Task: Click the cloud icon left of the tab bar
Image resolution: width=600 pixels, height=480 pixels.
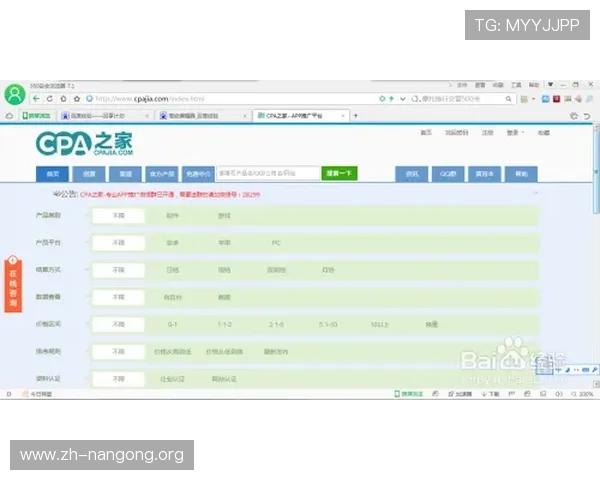Action: point(9,116)
